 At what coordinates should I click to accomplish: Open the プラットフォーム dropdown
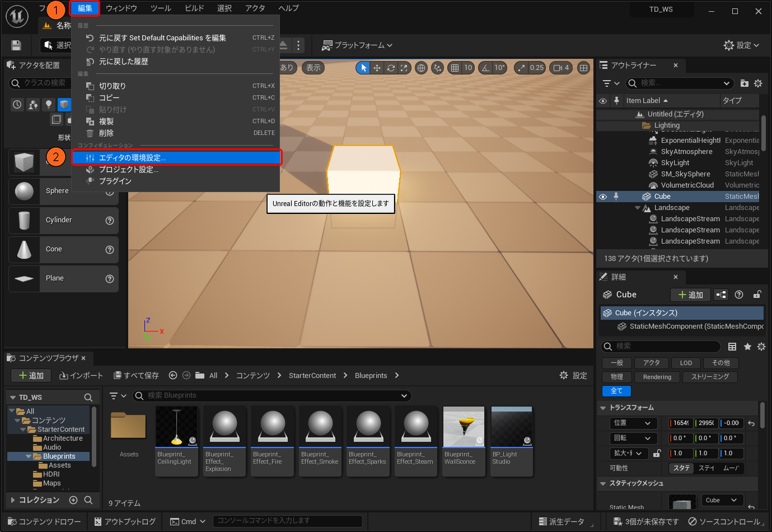point(357,45)
